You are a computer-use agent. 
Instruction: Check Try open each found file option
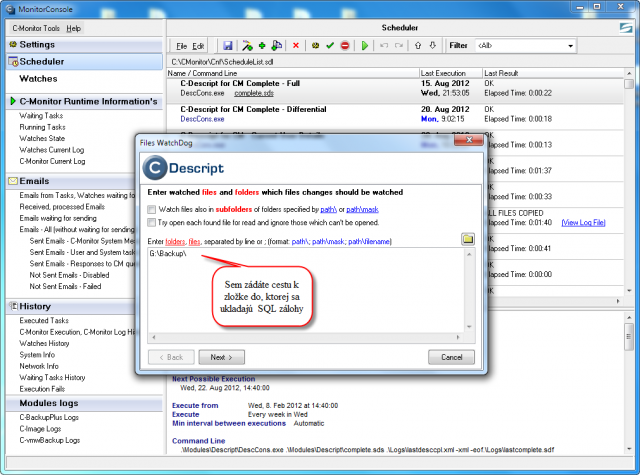(151, 223)
